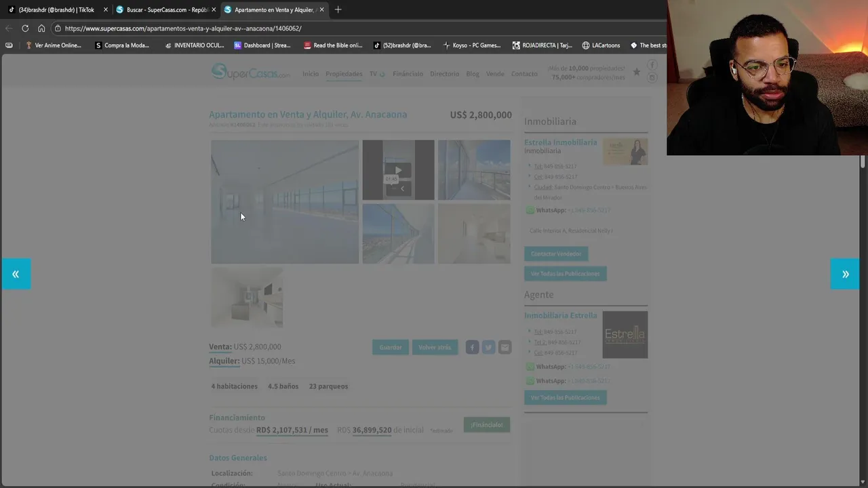
Task: Click the RD$ 2,107,531 / mes quota
Action: pyautogui.click(x=292, y=430)
